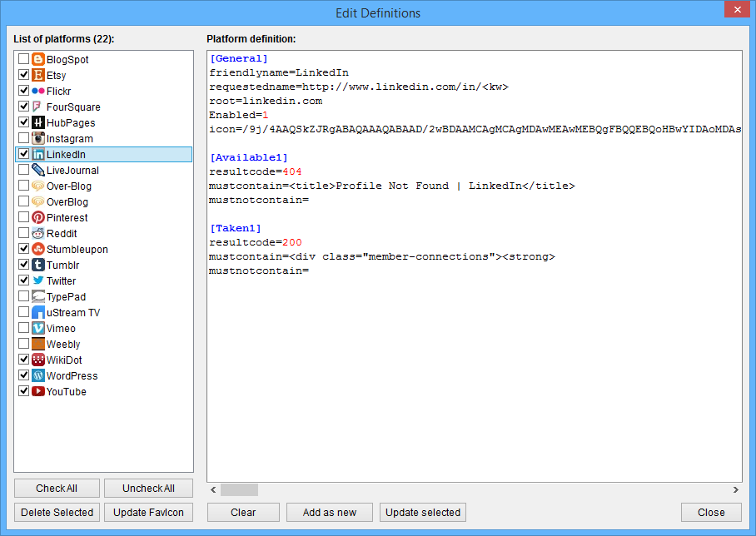Click the Etsy icon in list
Viewport: 756px width, 536px height.
pyautogui.click(x=37, y=76)
